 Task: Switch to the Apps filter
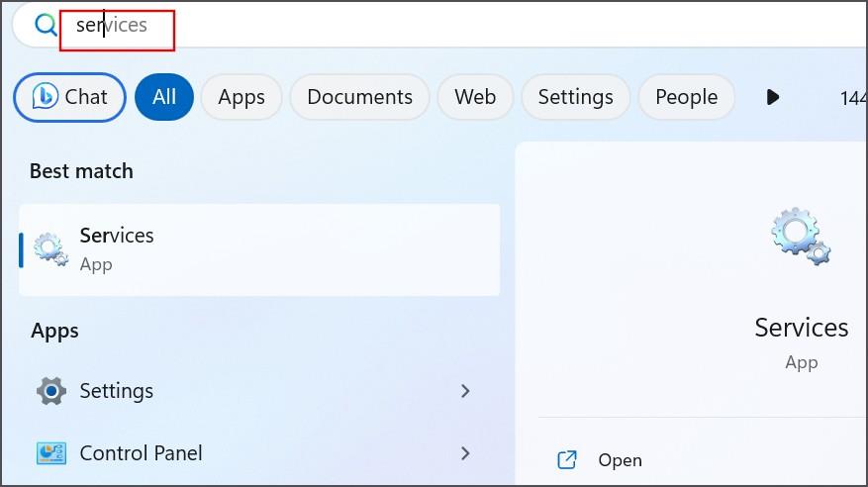point(241,97)
